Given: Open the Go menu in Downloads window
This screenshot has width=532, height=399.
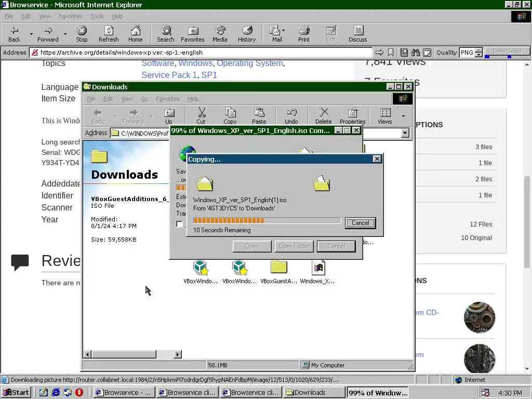Looking at the screenshot, I should point(144,99).
